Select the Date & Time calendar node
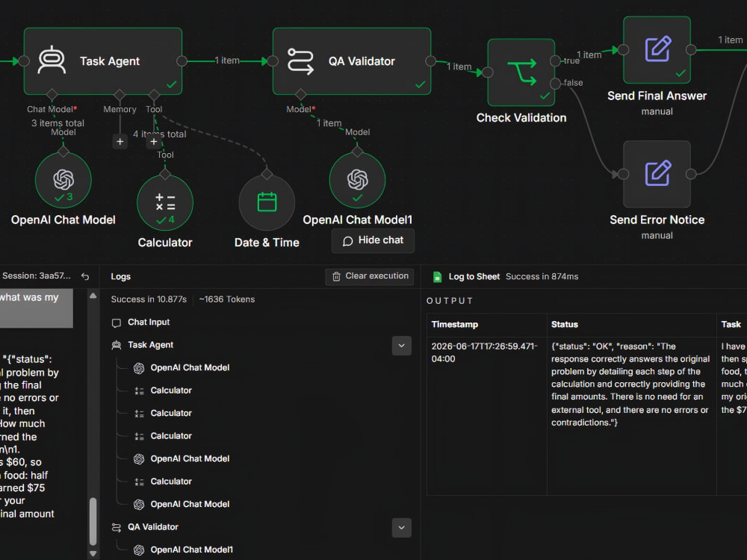 click(267, 203)
